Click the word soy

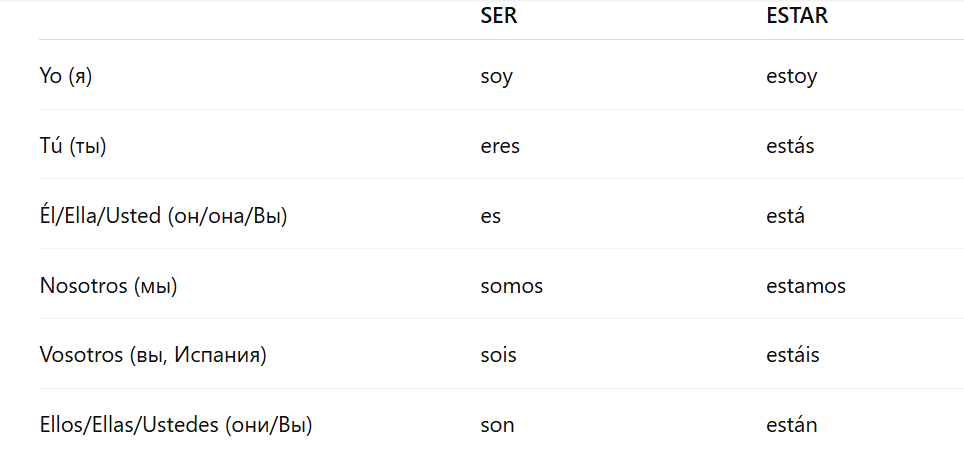point(496,76)
